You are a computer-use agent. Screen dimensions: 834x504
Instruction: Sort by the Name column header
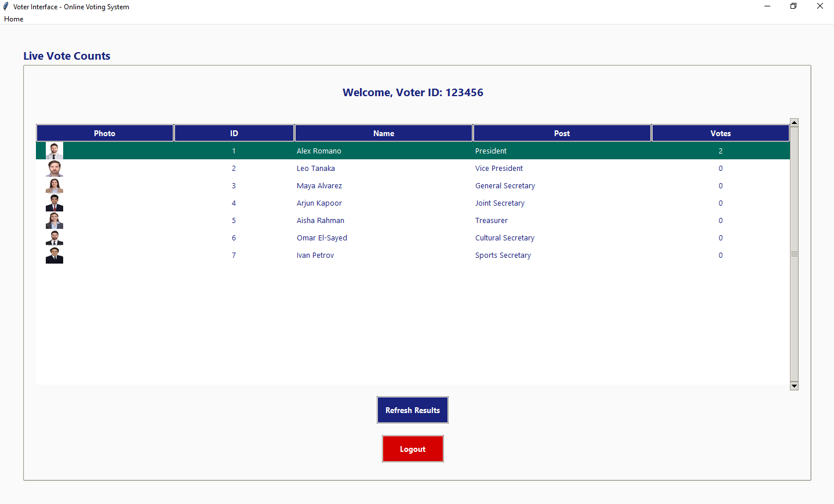pos(384,133)
